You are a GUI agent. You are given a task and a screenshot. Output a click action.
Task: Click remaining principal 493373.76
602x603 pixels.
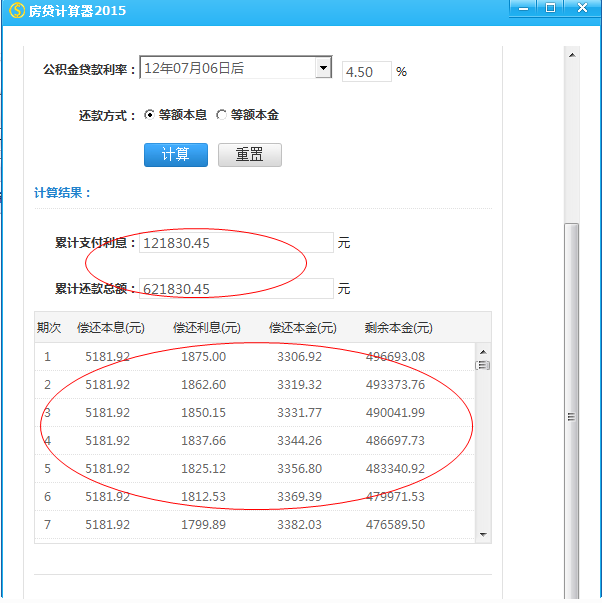pyautogui.click(x=395, y=385)
